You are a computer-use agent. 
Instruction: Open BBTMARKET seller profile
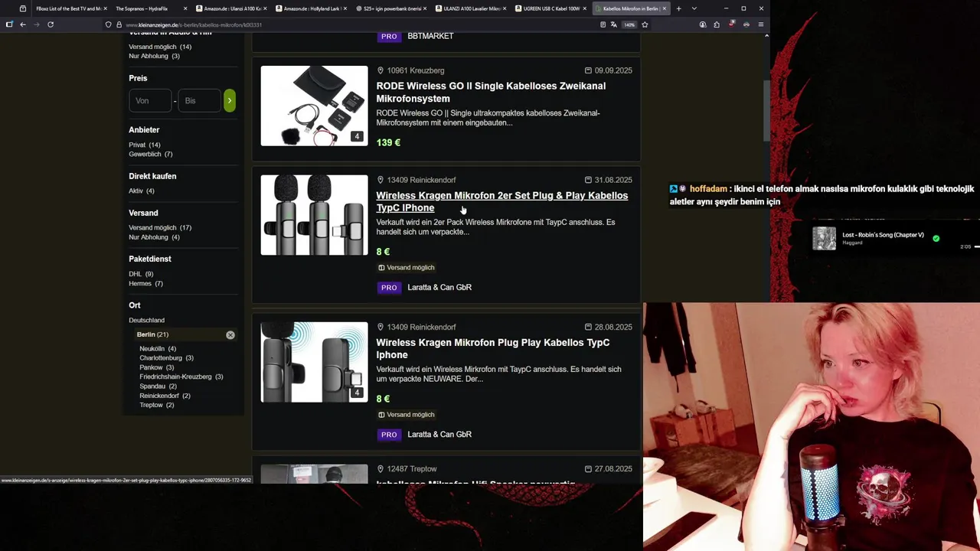point(430,36)
